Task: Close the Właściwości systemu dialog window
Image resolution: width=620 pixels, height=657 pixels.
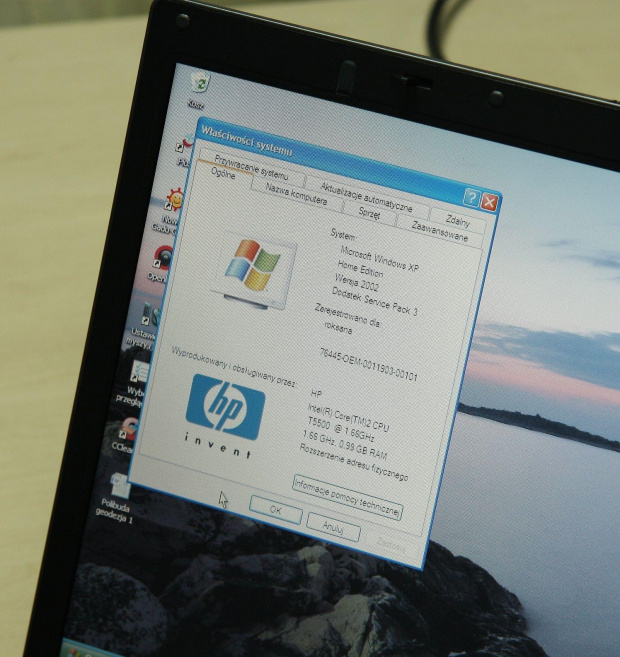Action: coord(490,202)
